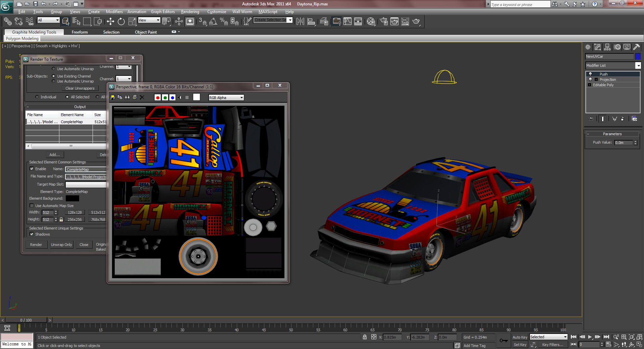The image size is (644, 349).
Task: Click the Auto Key button
Action: 520,337
